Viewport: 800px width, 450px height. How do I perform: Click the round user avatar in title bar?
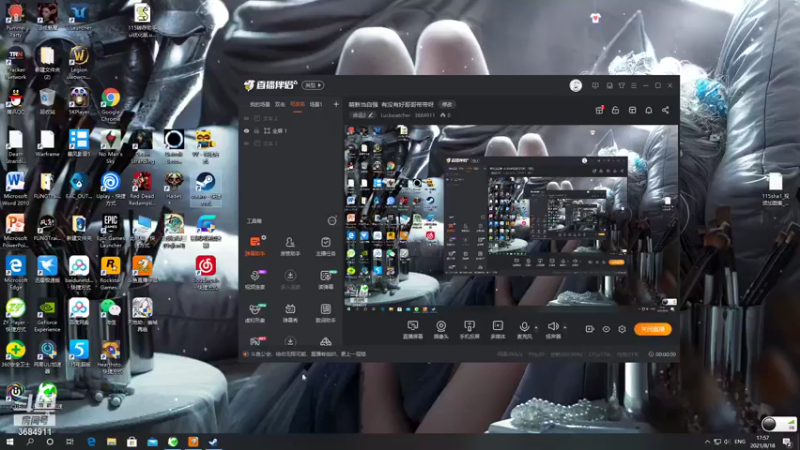[x=576, y=85]
